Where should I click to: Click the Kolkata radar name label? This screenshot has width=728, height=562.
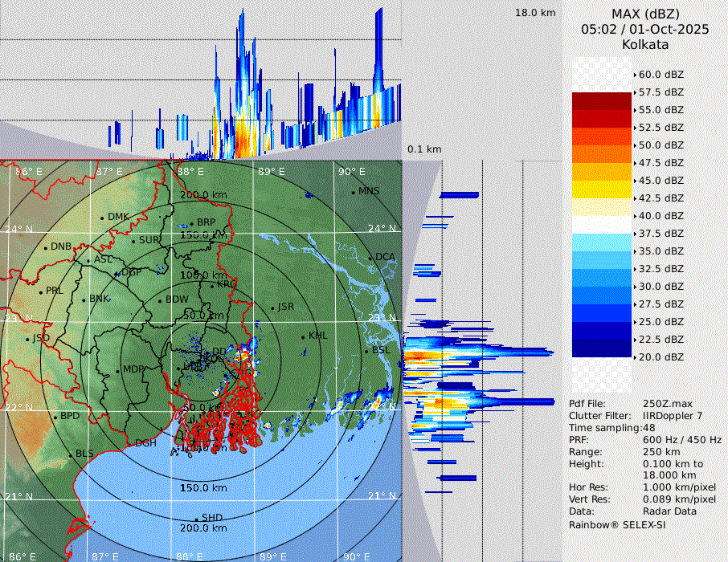(645, 44)
